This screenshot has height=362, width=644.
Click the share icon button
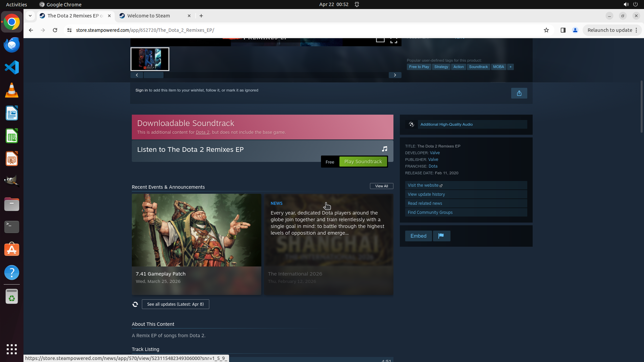[x=519, y=93]
